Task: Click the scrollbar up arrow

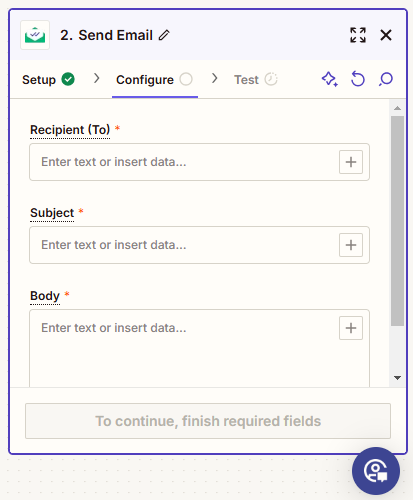Action: pos(397,108)
